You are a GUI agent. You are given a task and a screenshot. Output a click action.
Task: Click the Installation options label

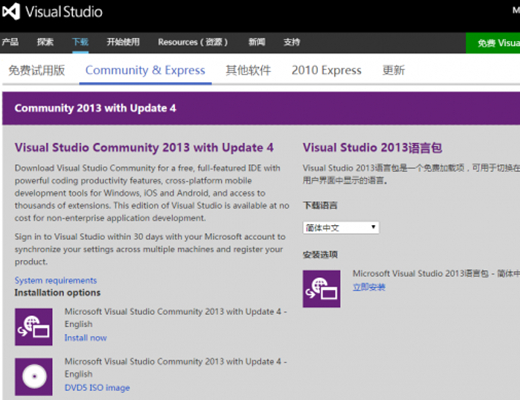coord(57,293)
